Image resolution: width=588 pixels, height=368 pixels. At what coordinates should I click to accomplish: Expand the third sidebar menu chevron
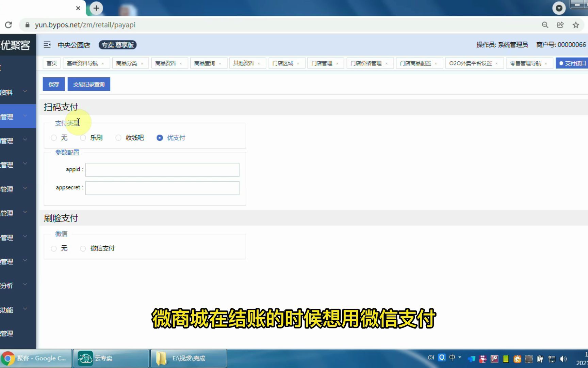click(25, 140)
